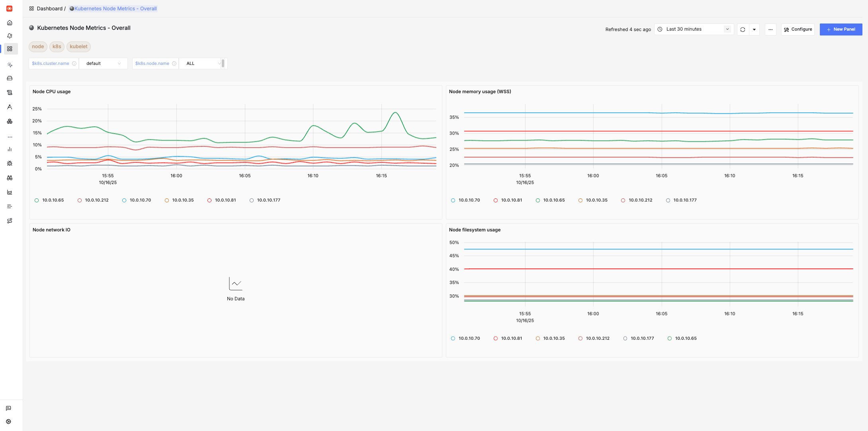Open Logs using the scroll icon
The image size is (868, 431).
point(10,92)
